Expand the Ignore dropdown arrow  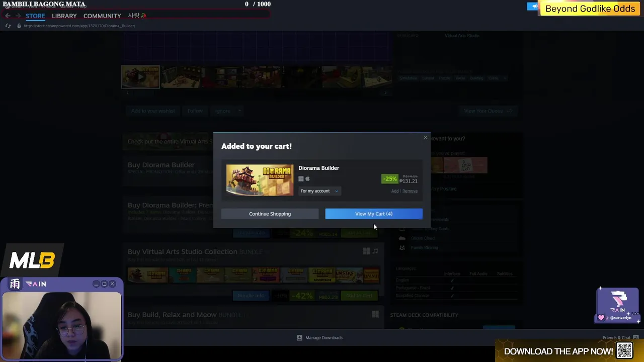pyautogui.click(x=239, y=111)
